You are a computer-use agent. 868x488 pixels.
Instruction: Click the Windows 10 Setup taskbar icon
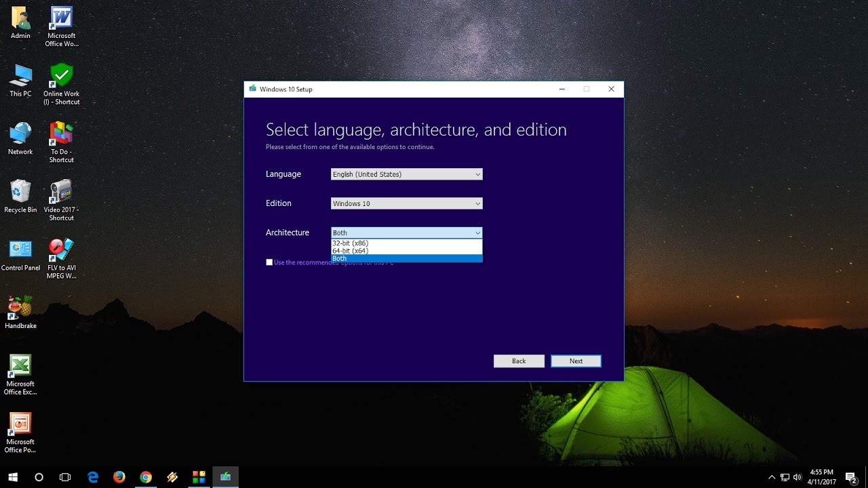(x=225, y=477)
